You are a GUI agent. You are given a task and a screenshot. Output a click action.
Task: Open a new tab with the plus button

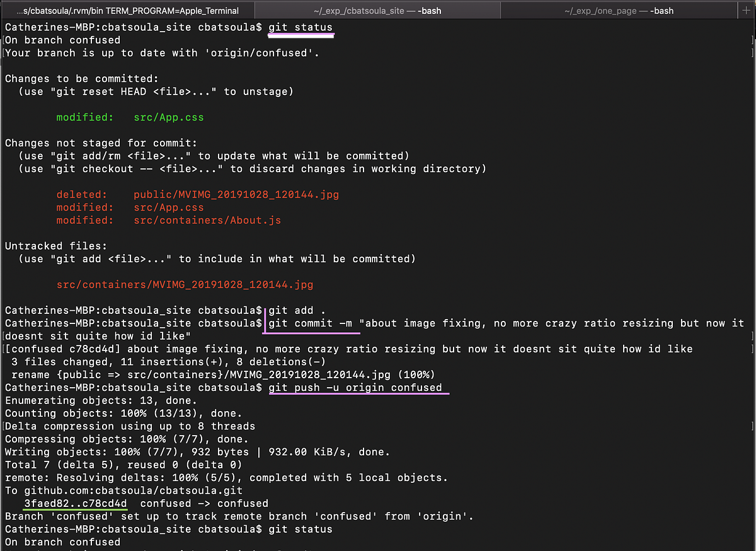point(747,10)
